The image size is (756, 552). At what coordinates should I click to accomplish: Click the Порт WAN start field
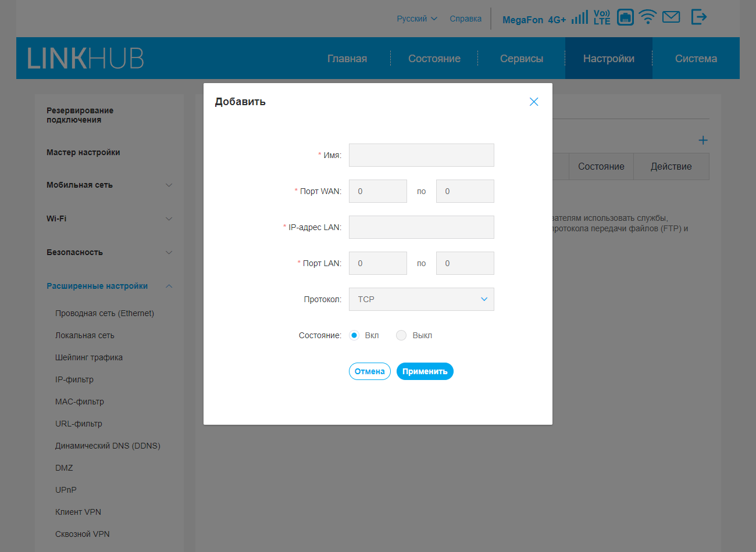point(378,191)
